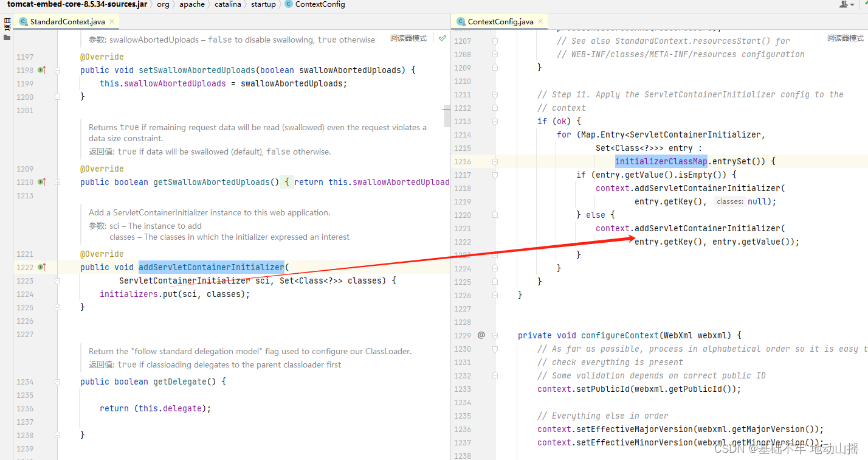Click the override icon next to getSwallowAbortedUploads
Viewport: 868px width, 460px height.
point(41,182)
